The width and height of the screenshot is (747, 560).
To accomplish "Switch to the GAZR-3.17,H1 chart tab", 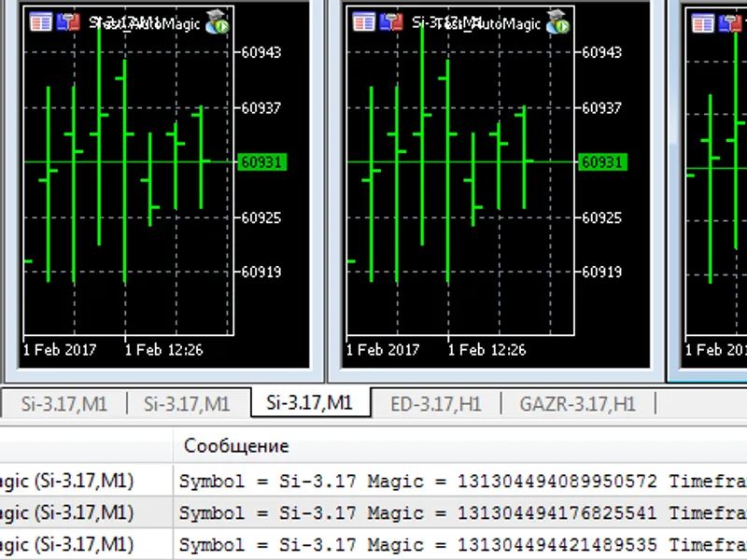I will tap(578, 404).
